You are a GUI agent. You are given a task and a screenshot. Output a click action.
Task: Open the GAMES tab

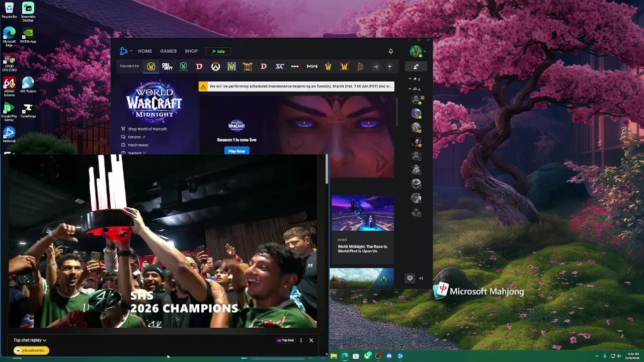click(168, 51)
